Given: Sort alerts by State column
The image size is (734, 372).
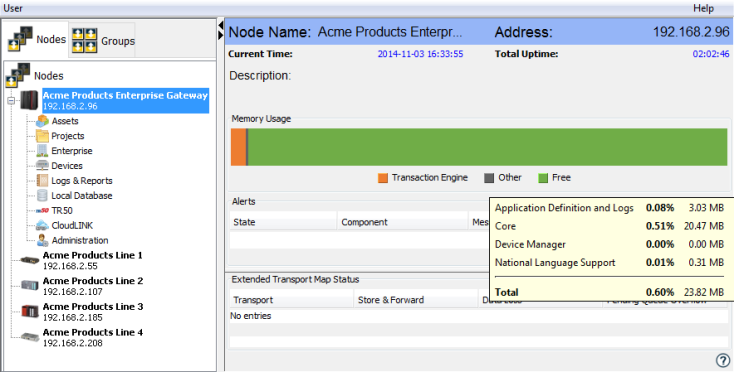Looking at the screenshot, I should point(283,222).
